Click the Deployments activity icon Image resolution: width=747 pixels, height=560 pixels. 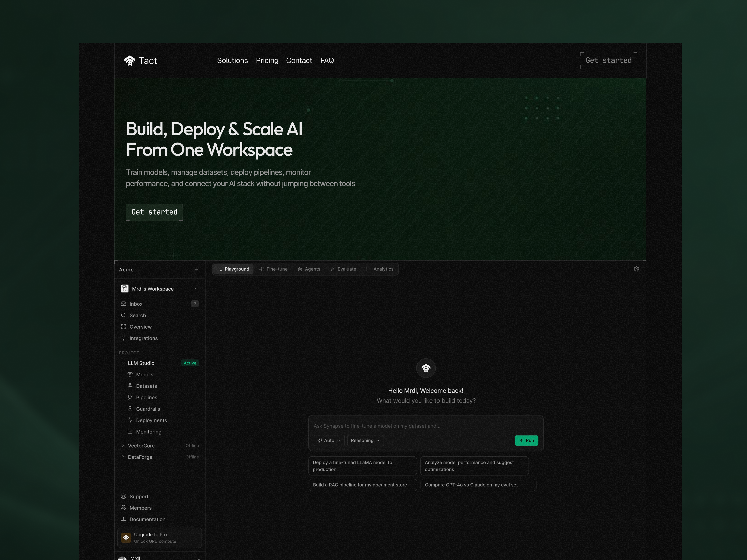tap(130, 420)
